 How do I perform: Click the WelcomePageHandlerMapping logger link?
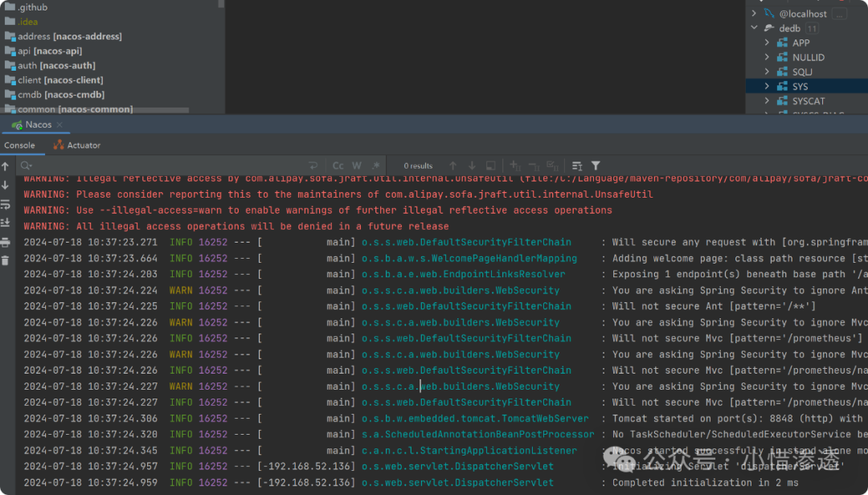click(469, 258)
